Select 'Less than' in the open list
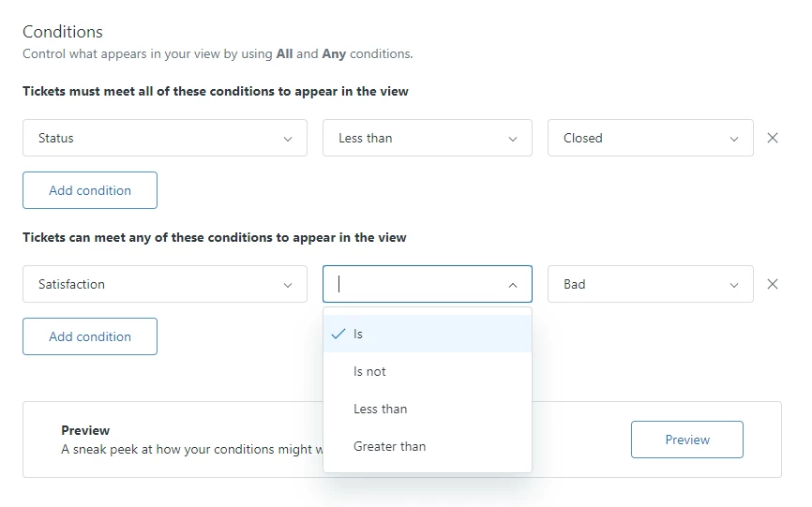The width and height of the screenshot is (812, 507). pos(381,409)
